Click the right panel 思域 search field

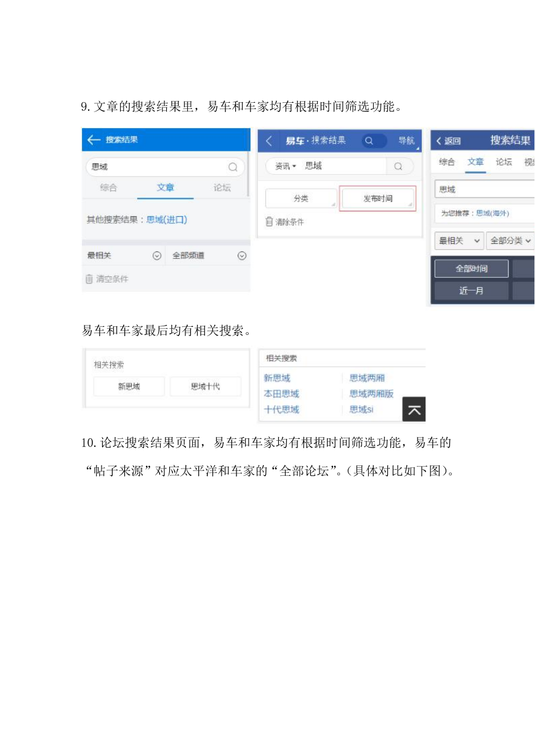tap(485, 189)
